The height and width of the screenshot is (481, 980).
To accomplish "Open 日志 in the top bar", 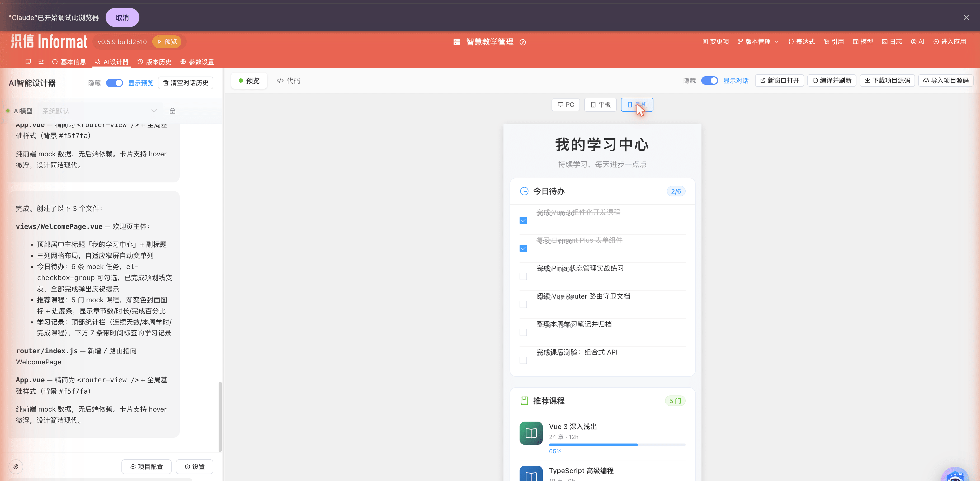I will click(892, 42).
